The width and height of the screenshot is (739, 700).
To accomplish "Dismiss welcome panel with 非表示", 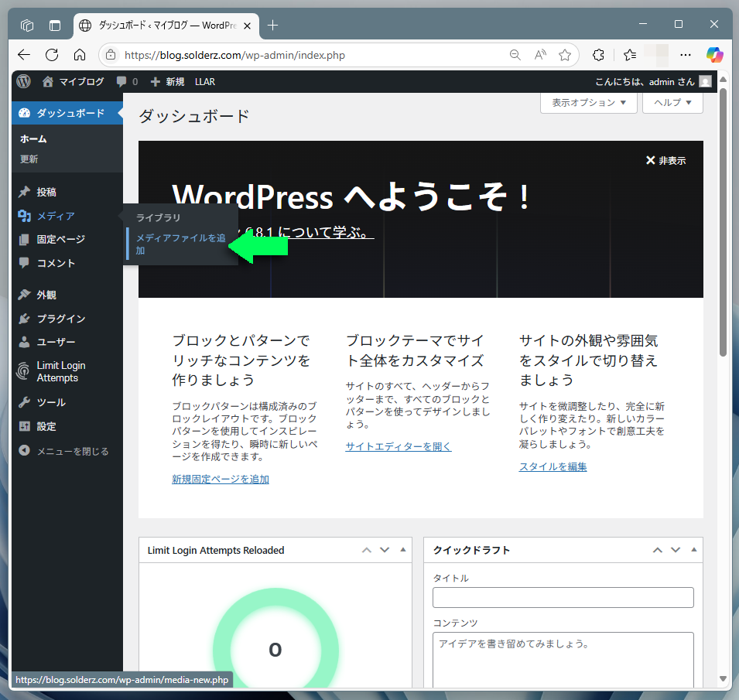I will point(665,161).
